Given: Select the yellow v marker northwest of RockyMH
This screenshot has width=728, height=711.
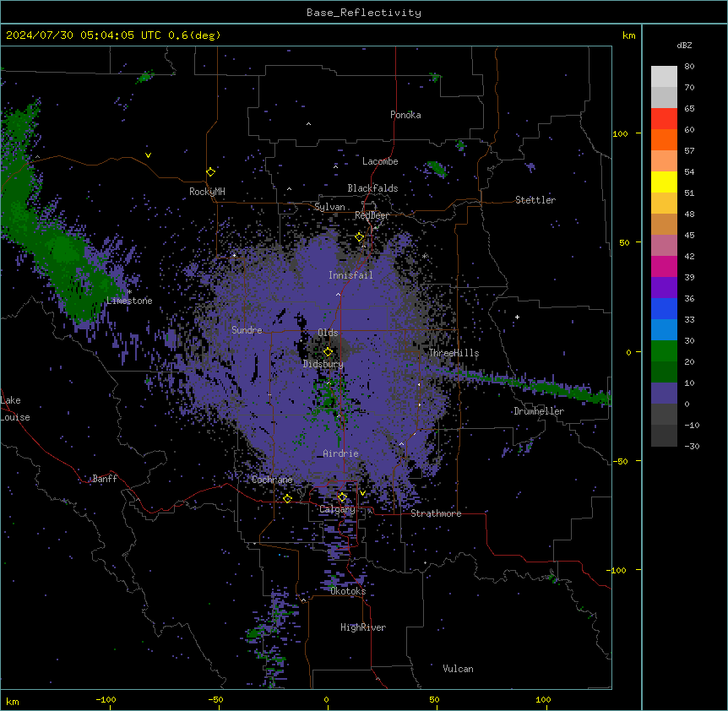Looking at the screenshot, I should click(148, 155).
